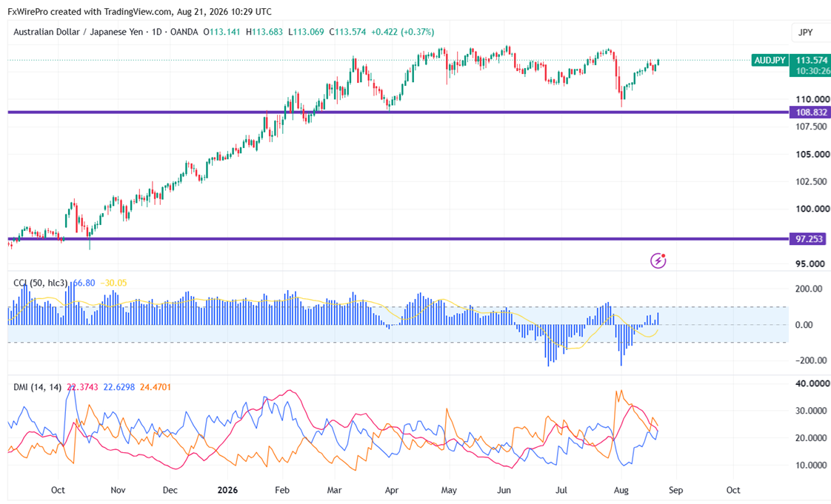831x504 pixels.
Task: Click the open value O113.141
Action: point(222,32)
